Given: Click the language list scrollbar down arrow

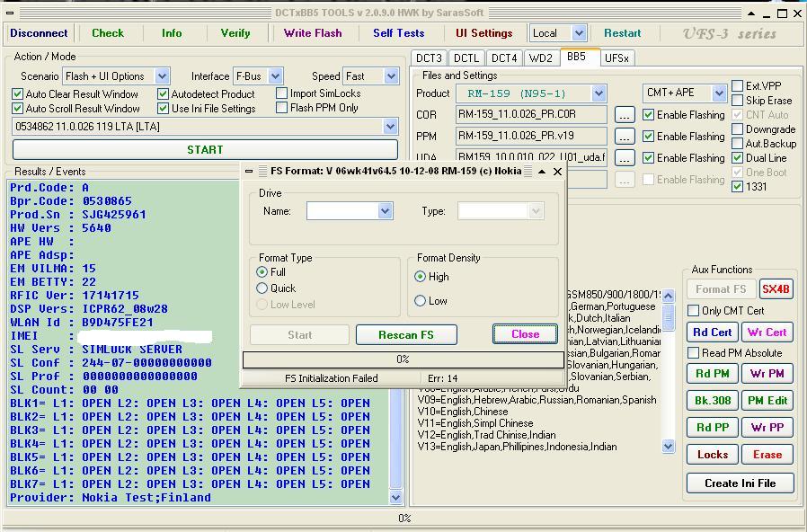Looking at the screenshot, I should pos(668,446).
